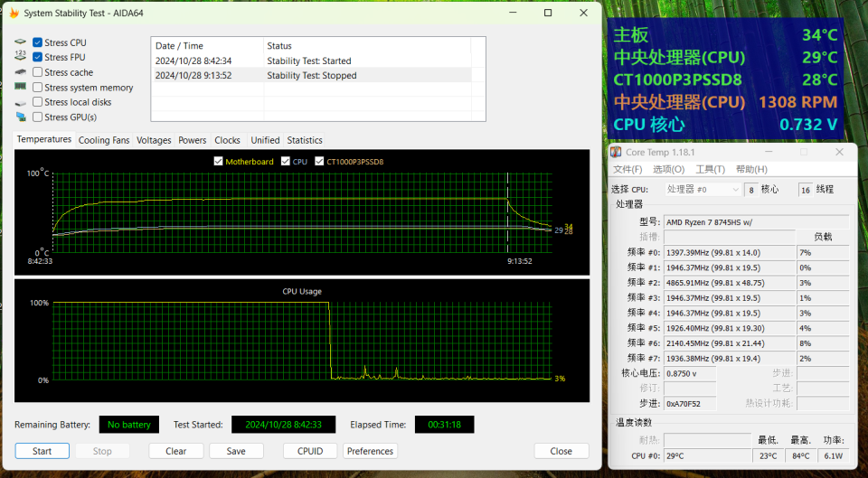Click the No battery status field
Screen dimensions: 868x478
[x=129, y=425]
